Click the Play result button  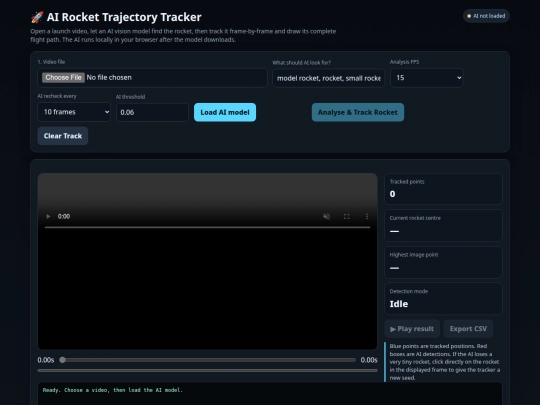(412, 329)
